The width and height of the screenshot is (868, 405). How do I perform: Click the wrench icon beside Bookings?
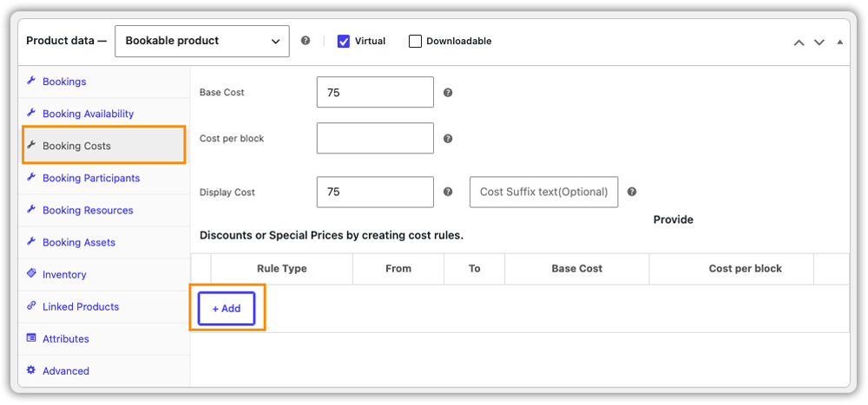tap(31, 81)
